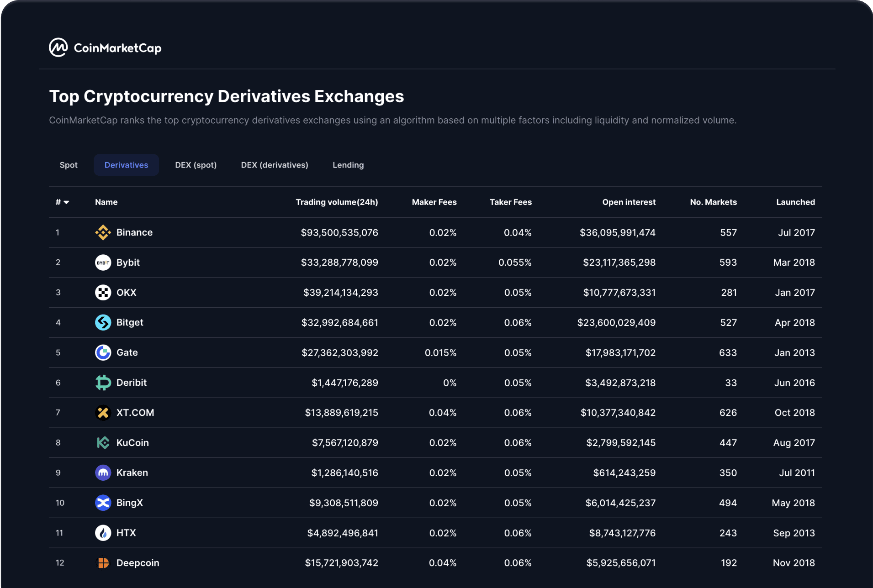
Task: Click the Kraken purple logo
Action: pos(103,473)
